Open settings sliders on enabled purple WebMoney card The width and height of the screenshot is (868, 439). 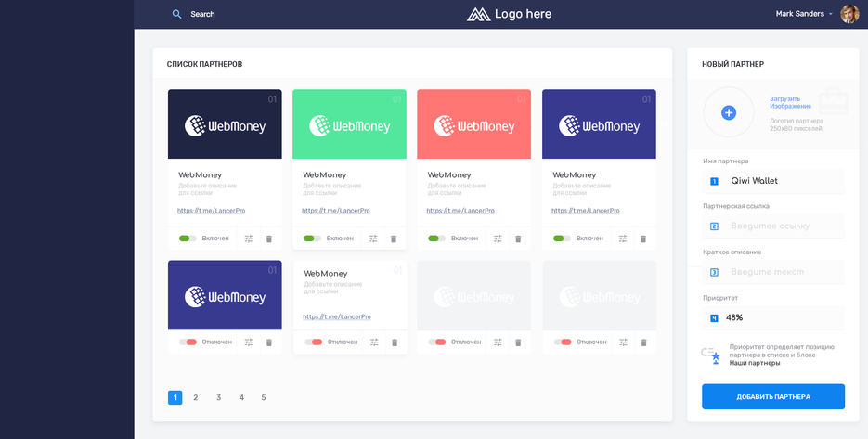click(x=623, y=239)
